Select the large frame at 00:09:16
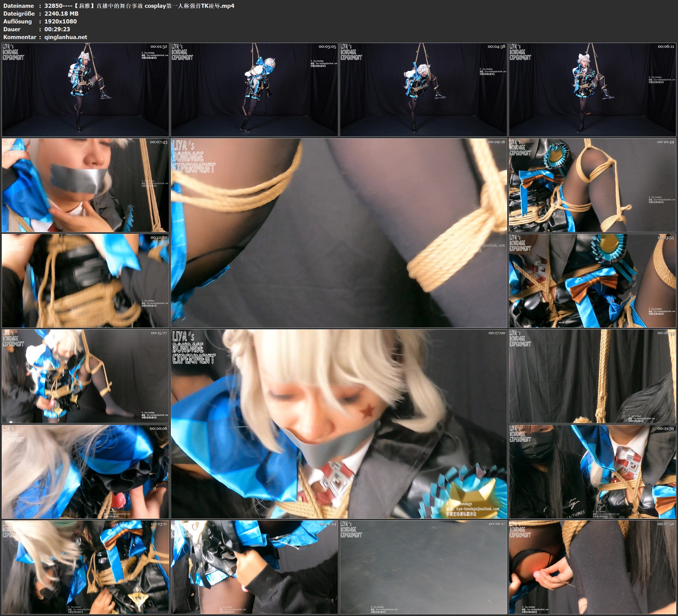Image resolution: width=678 pixels, height=616 pixels. click(339, 233)
